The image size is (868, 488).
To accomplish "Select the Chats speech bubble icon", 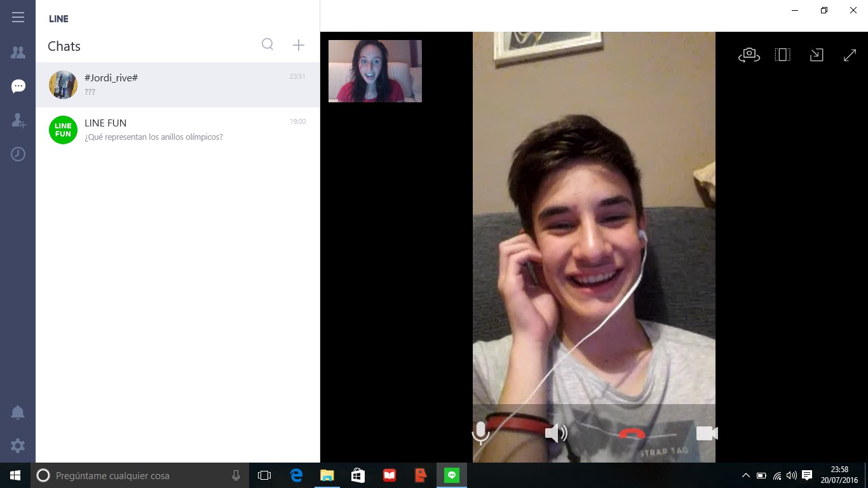I will point(18,86).
